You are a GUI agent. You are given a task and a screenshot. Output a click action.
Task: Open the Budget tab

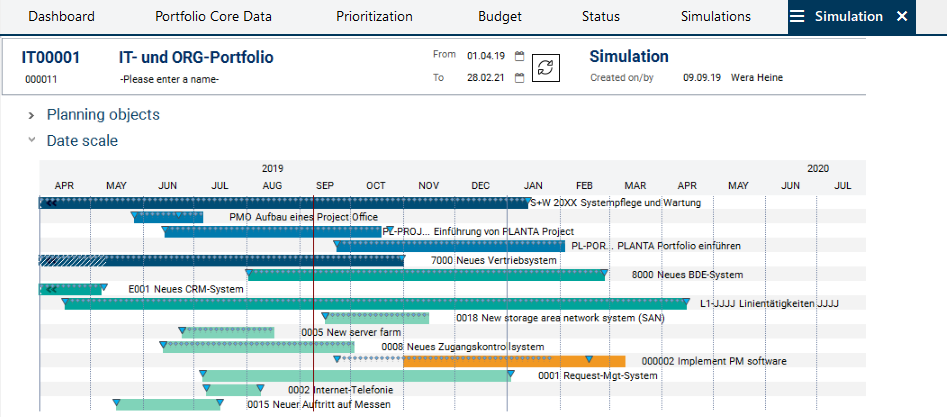coord(499,17)
